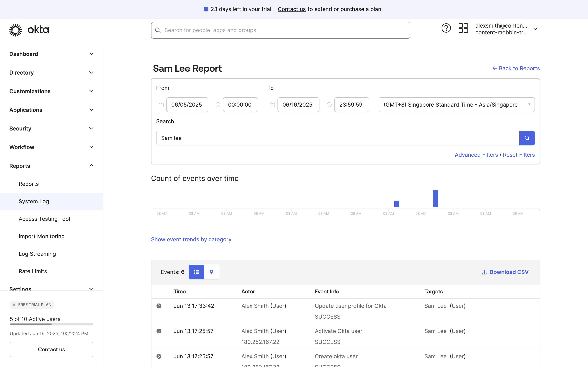Open the From date calendar icon
Screen dimensions: 588x367
[161, 105]
